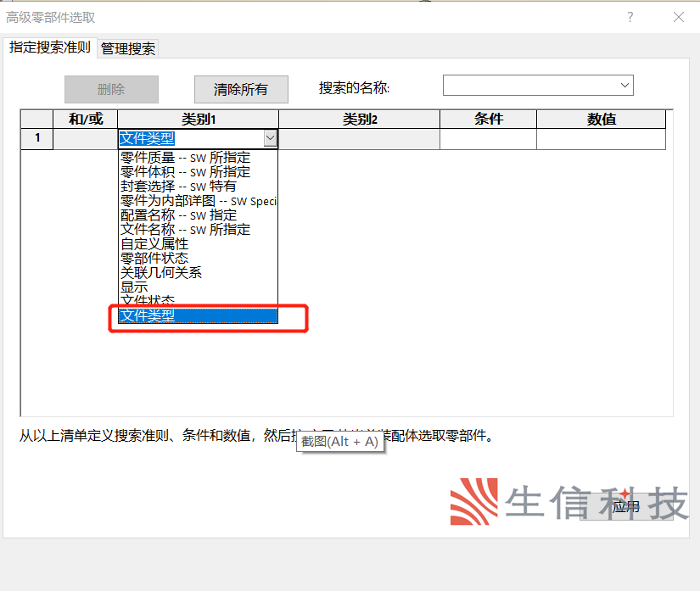The height and width of the screenshot is (591, 700).
Task: Choose 显示 list item
Action: [x=198, y=287]
